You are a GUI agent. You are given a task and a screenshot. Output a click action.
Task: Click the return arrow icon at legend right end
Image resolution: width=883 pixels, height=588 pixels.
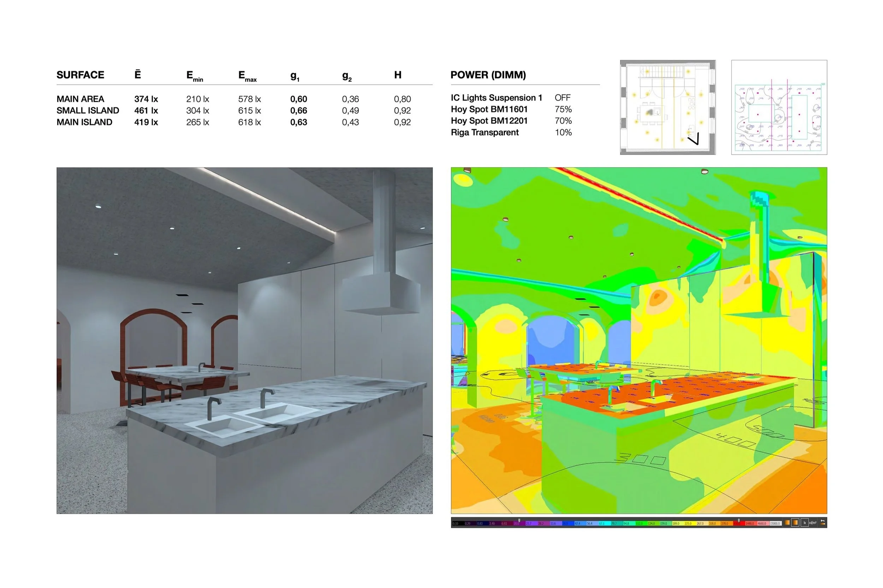(x=823, y=522)
